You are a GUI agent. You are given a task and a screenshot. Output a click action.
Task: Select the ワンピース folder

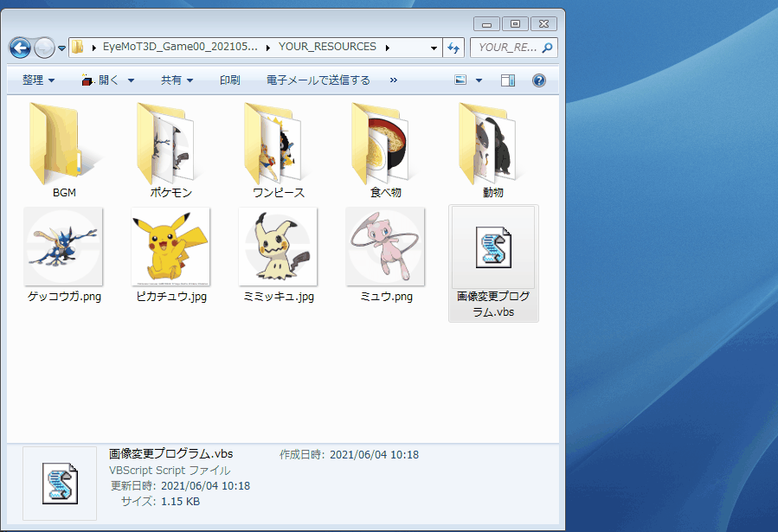[279, 151]
